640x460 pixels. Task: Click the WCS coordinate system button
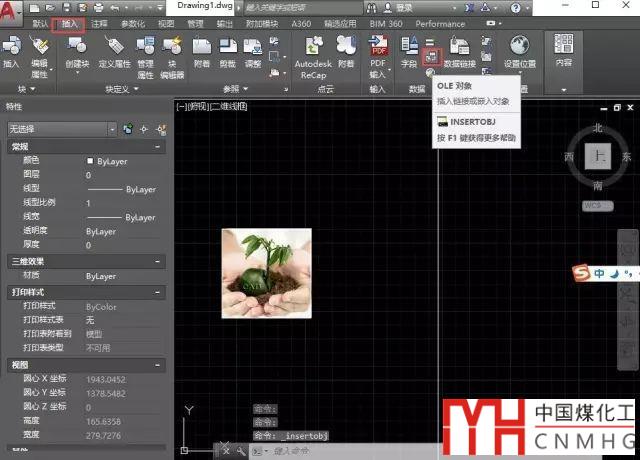pos(597,205)
